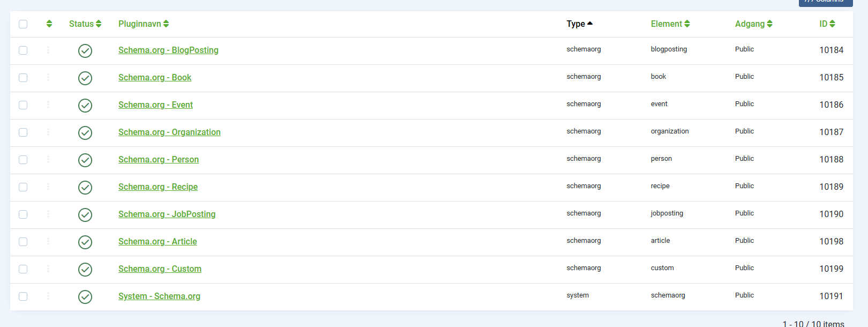The width and height of the screenshot is (868, 327).
Task: Toggle enabled status of Schema.org - BlogPosting
Action: pyautogui.click(x=85, y=51)
